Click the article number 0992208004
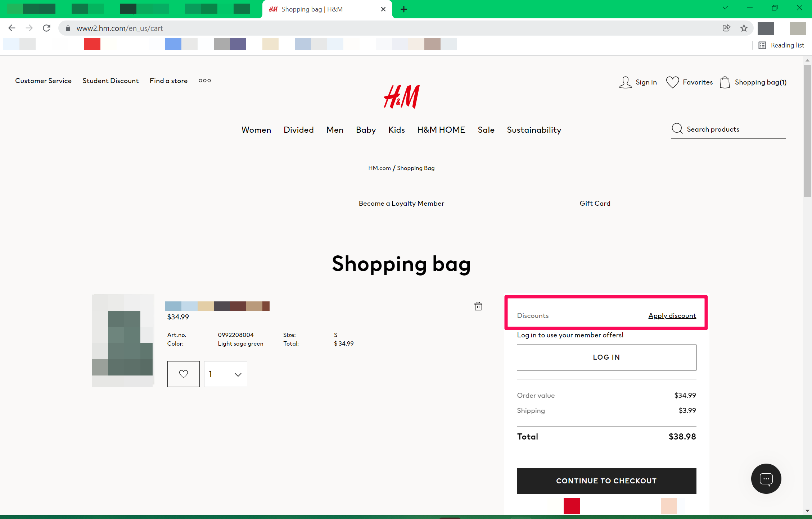812x519 pixels. [x=236, y=335]
